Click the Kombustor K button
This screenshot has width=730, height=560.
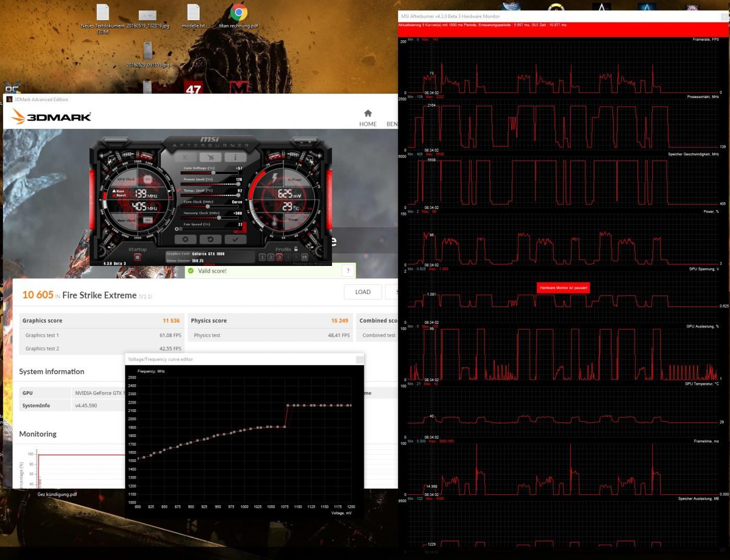click(x=186, y=157)
